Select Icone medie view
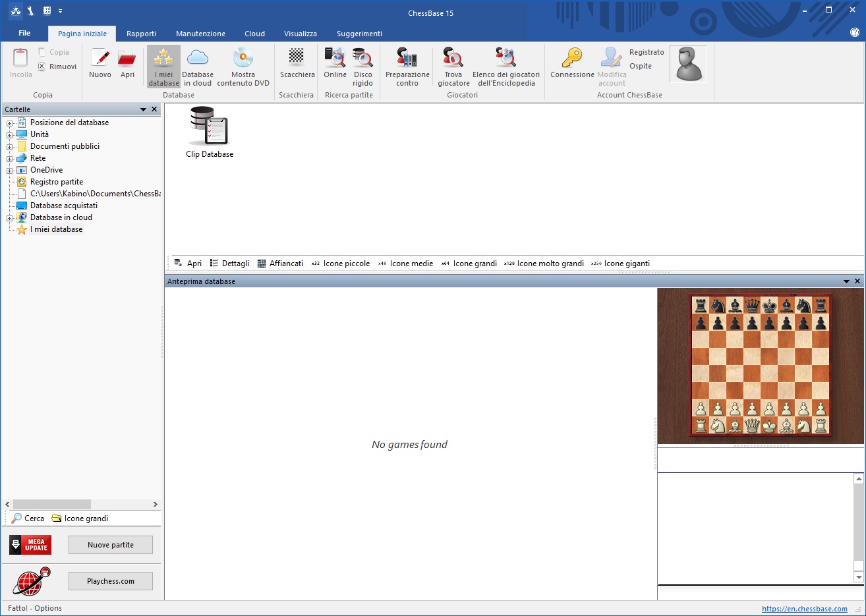The width and height of the screenshot is (866, 616). pyautogui.click(x=406, y=264)
